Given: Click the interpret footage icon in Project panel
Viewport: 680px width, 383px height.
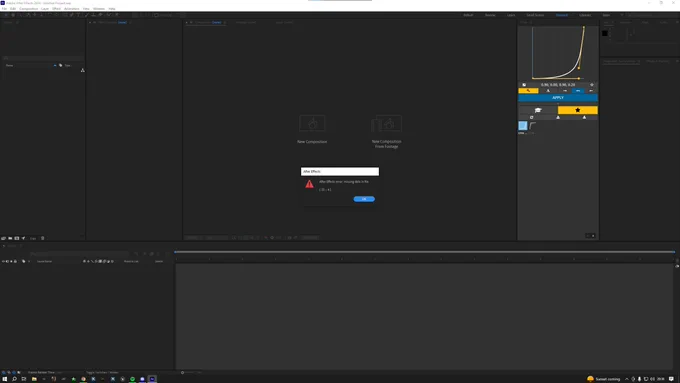Looking at the screenshot, I should click(x=3, y=238).
